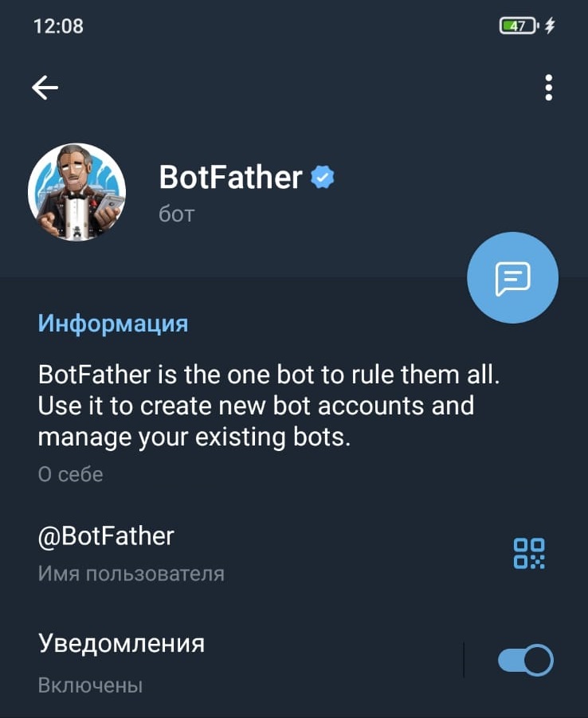Screen dimensions: 588x718
Task: Click the "О себе" caption
Action: [71, 474]
